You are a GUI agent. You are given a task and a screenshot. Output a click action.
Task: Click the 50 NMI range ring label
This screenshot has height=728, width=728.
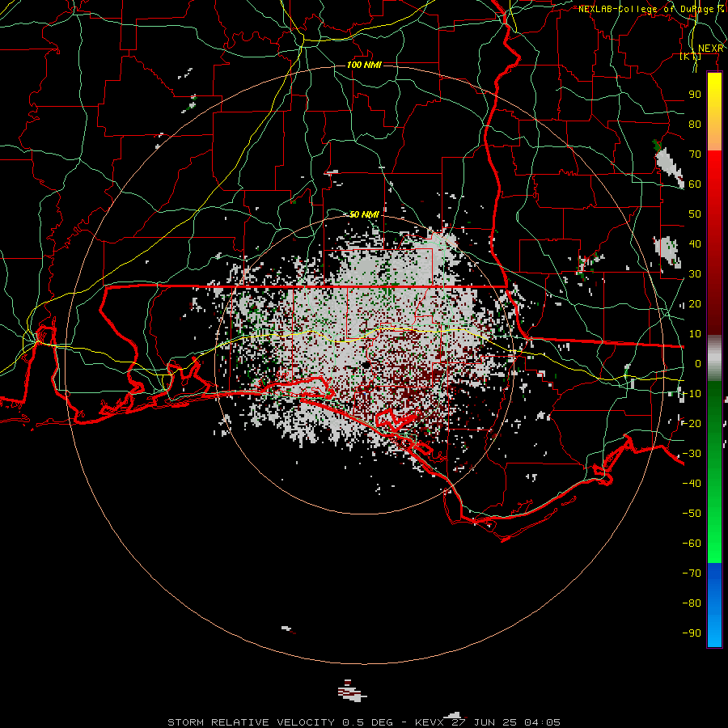364,214
